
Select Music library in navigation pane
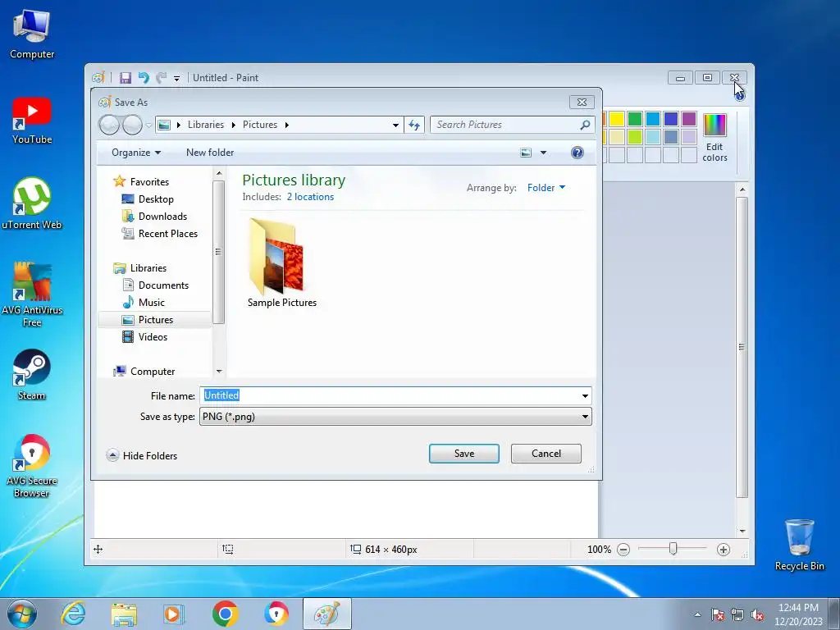151,303
